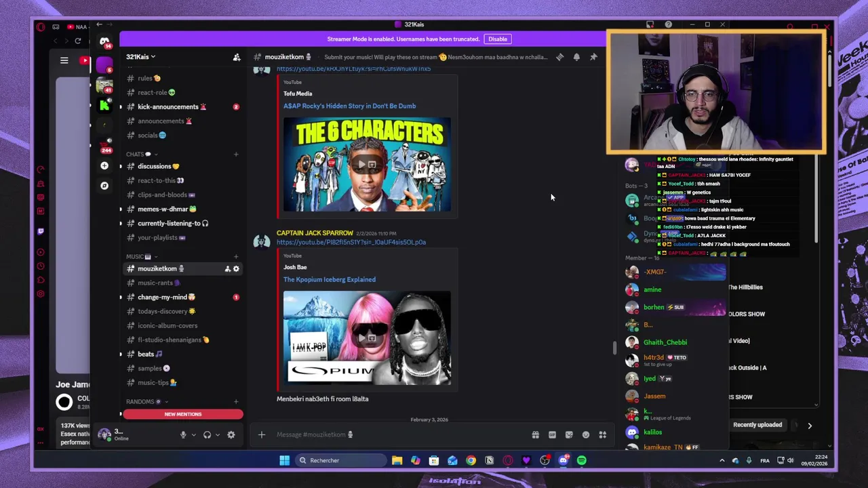Open File Explorer from the taskbar
This screenshot has height=488, width=868.
pyautogui.click(x=397, y=461)
